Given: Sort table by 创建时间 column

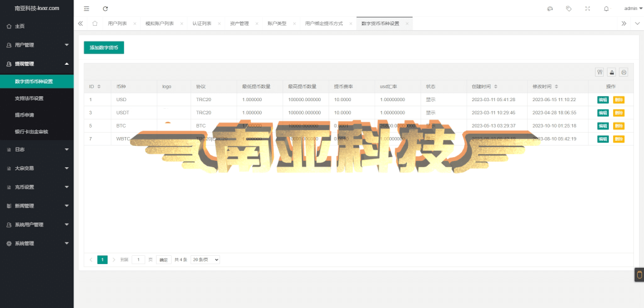Looking at the screenshot, I should [x=496, y=87].
